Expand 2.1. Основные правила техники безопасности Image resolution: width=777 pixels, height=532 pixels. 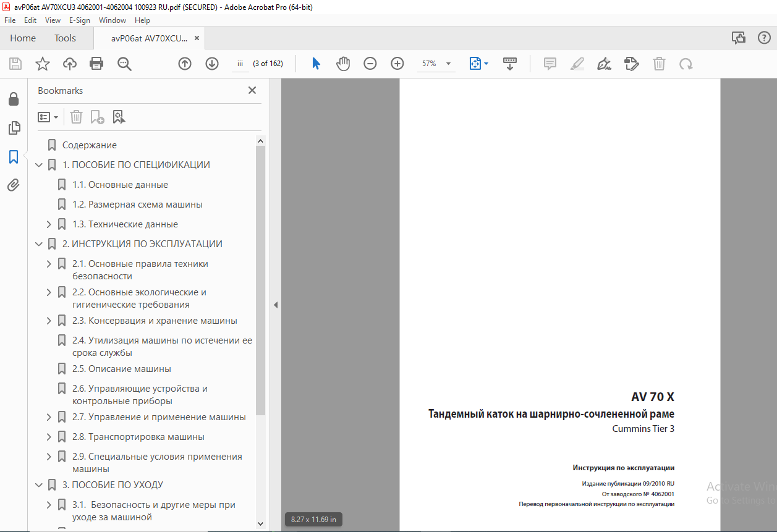[49, 264]
